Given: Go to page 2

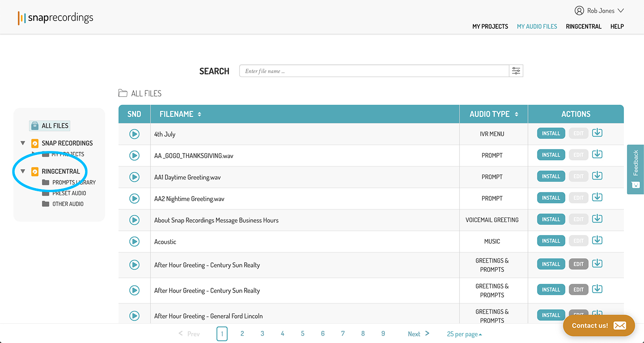Looking at the screenshot, I should click(x=242, y=334).
